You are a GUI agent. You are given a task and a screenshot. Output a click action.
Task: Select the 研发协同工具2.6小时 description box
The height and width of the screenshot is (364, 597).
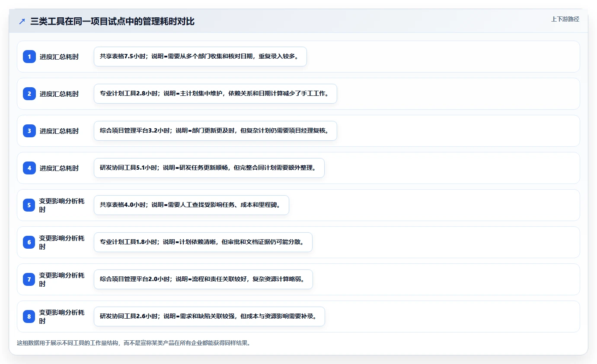tap(209, 317)
